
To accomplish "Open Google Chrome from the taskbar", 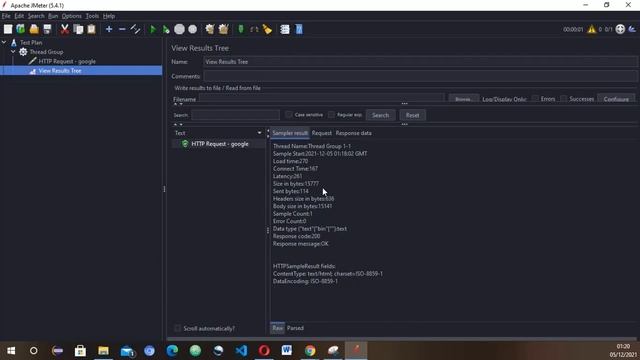I will 310,350.
